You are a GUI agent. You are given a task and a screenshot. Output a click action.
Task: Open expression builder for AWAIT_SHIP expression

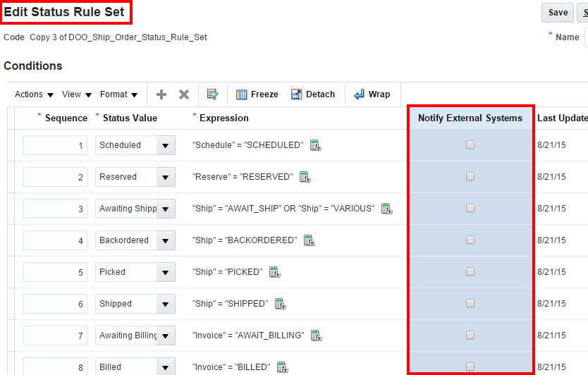tap(386, 209)
